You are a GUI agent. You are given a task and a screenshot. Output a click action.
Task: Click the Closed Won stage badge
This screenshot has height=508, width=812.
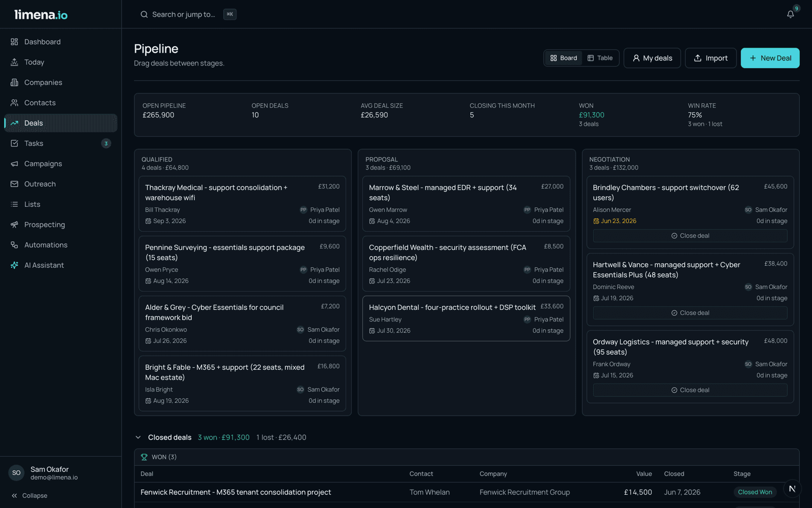(755, 492)
